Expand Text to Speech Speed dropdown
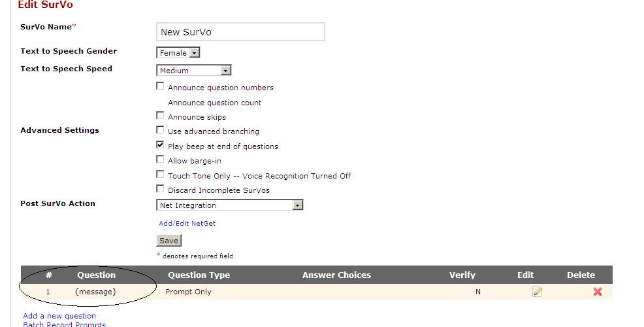 194,71
